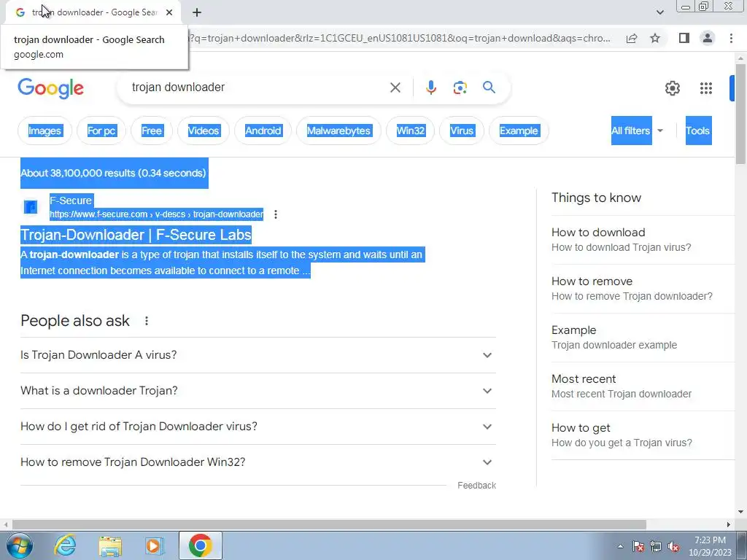Click the Feedback link
Image resolution: width=747 pixels, height=560 pixels.
(x=476, y=485)
